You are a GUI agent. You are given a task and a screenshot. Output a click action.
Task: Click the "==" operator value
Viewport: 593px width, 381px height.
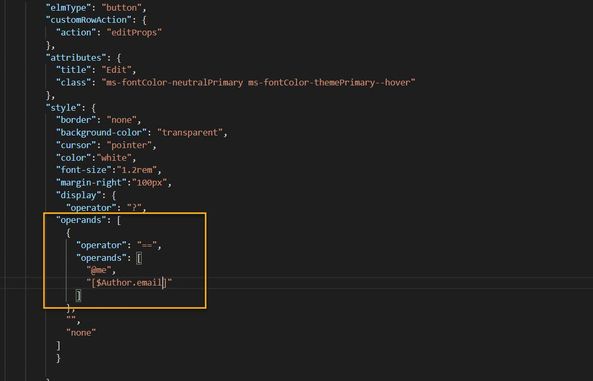[147, 245]
